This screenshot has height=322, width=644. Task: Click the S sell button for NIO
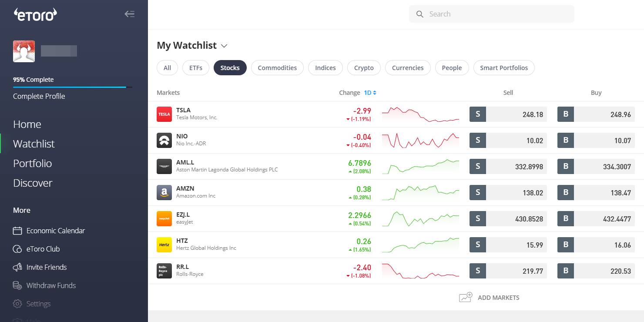(x=478, y=141)
